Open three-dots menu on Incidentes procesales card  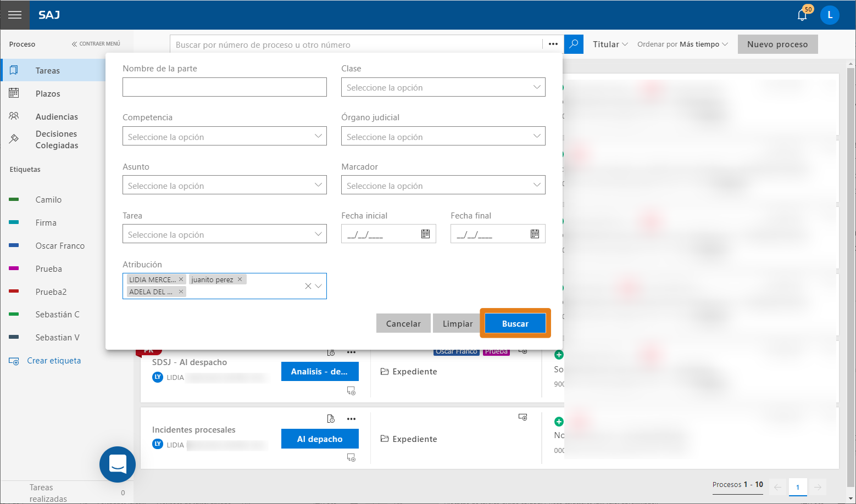352,419
